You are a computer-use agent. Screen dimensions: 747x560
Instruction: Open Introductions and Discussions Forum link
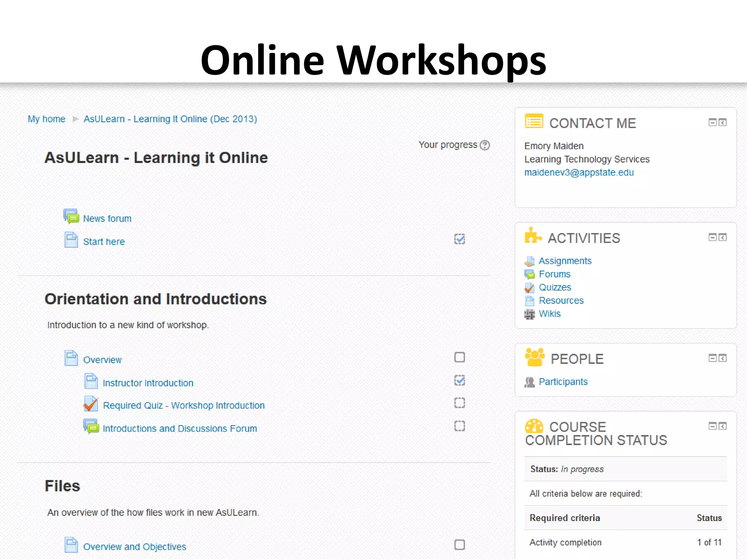pos(180,429)
